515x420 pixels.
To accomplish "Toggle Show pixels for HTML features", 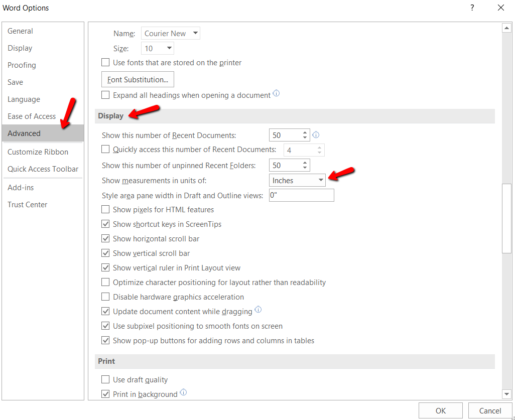I will click(105, 210).
